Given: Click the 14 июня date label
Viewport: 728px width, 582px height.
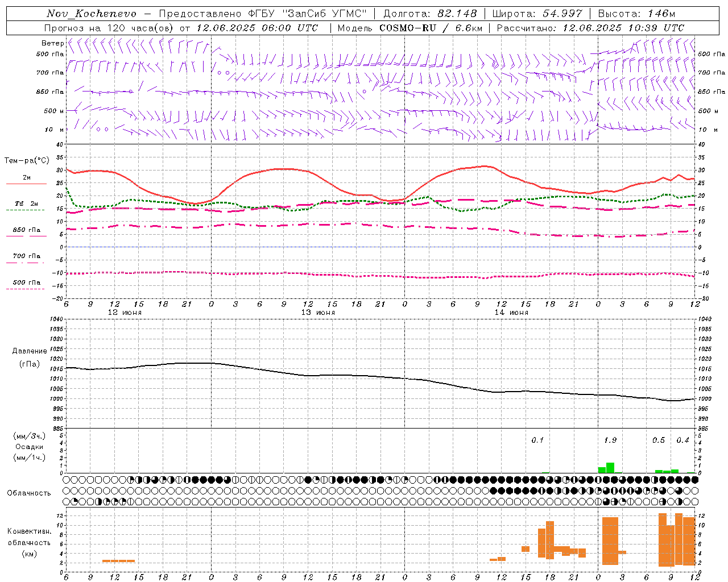Looking at the screenshot, I should tap(511, 313).
